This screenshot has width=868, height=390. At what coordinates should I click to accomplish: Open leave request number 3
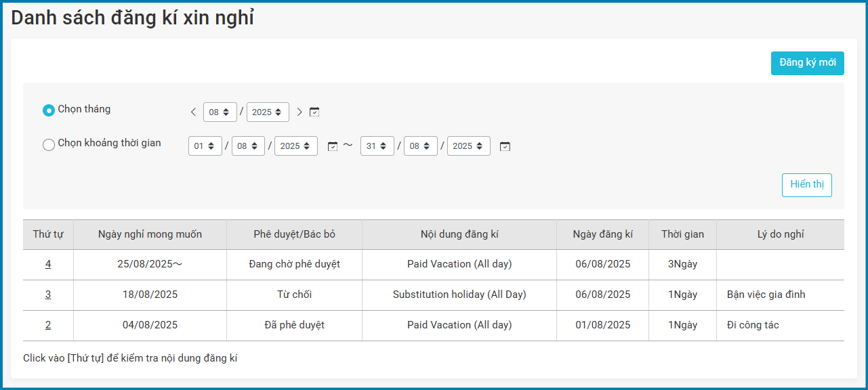(x=48, y=295)
